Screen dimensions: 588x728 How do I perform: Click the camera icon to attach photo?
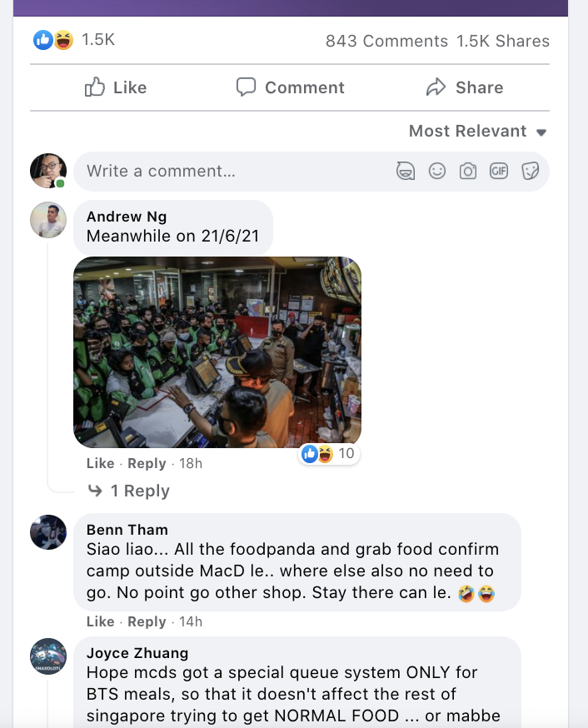[468, 172]
